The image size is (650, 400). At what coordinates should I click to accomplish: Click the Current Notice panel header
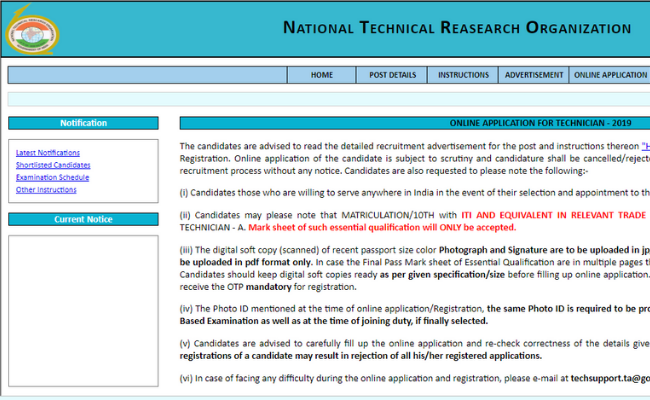pos(83,219)
